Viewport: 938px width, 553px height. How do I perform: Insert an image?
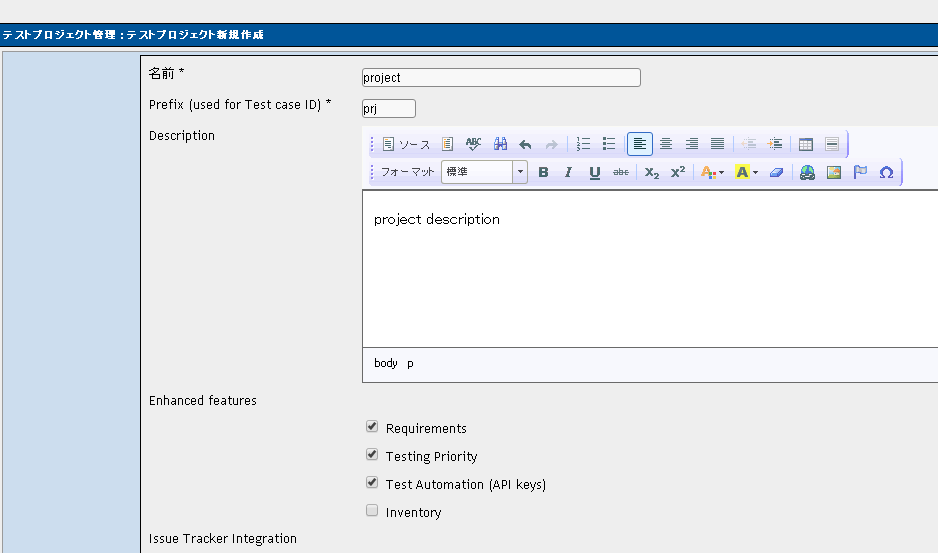(834, 172)
